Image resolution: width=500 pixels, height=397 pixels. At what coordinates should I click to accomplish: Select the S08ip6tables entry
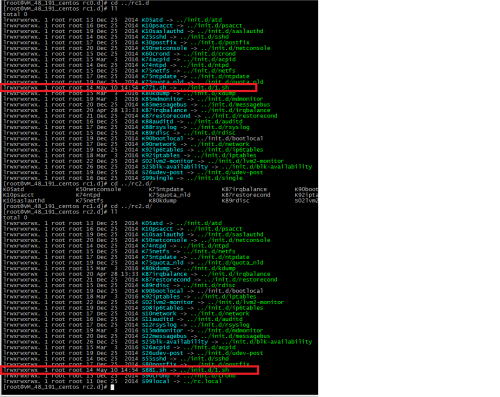(x=162, y=308)
